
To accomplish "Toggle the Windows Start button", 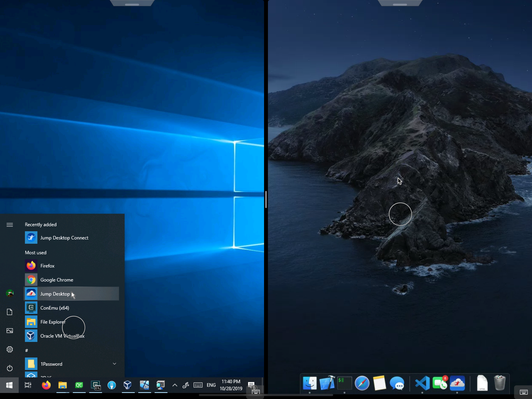I will [x=9, y=385].
